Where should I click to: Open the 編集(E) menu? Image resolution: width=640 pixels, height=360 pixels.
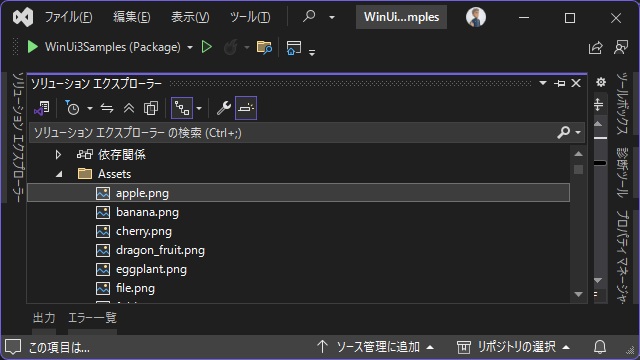pos(131,17)
